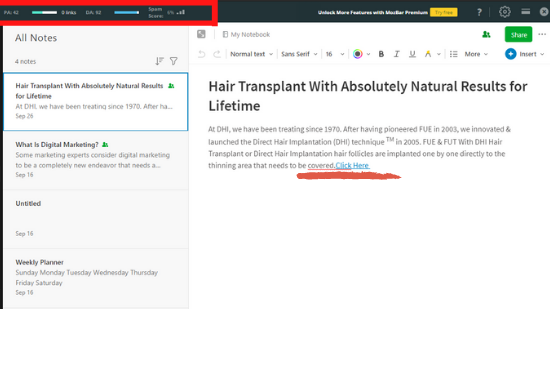
Task: Click the shared icon on the Hair Transplant note
Action: 171,86
